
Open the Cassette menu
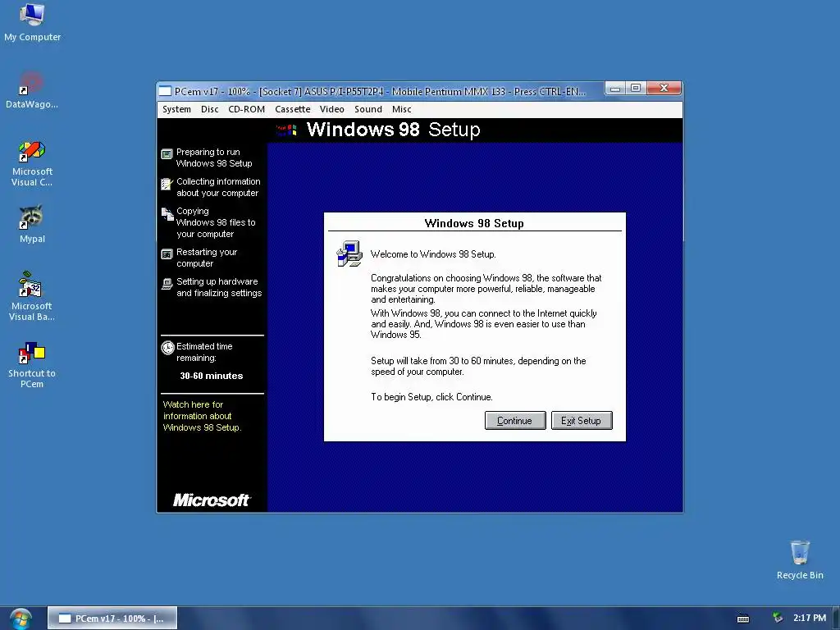(293, 109)
